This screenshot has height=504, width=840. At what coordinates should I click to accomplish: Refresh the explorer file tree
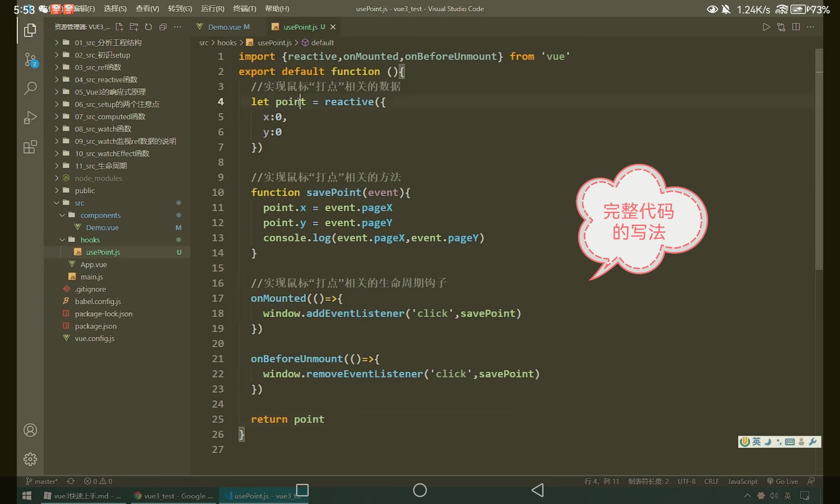pyautogui.click(x=148, y=27)
